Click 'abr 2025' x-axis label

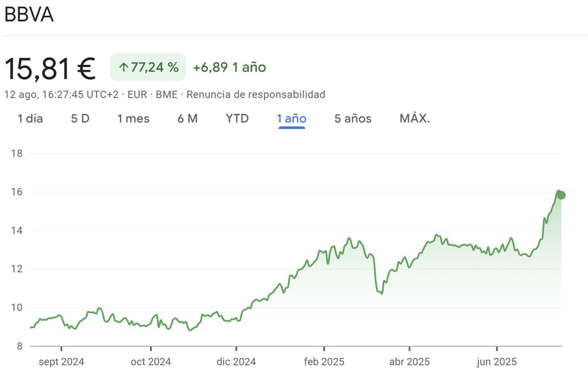point(409,362)
